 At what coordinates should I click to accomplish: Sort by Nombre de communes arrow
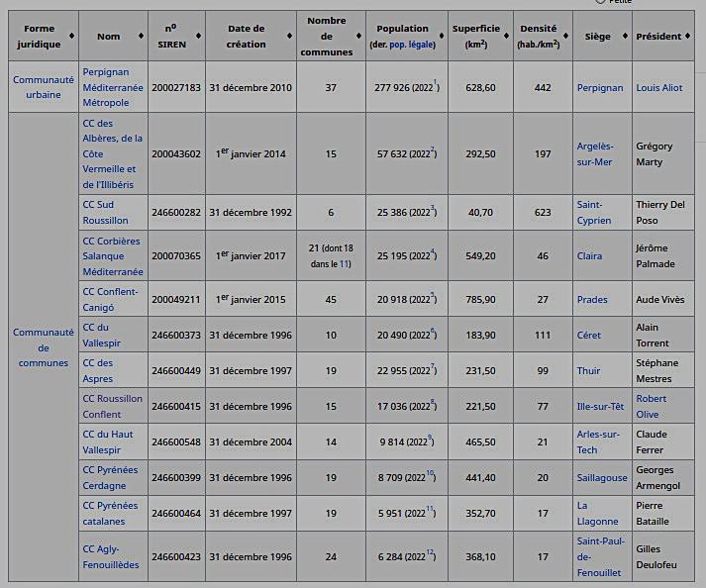[358, 36]
